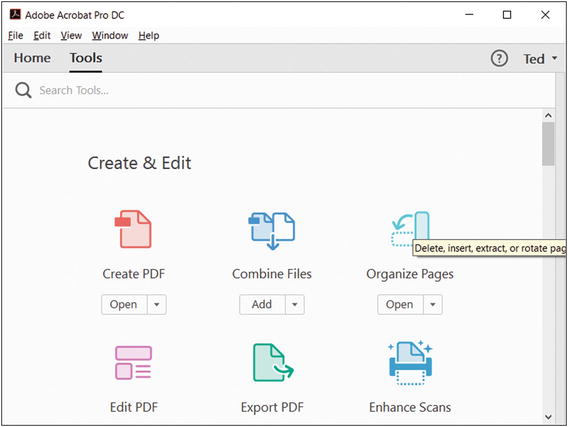Image resolution: width=568 pixels, height=427 pixels.
Task: Open the View menu
Action: (71, 35)
